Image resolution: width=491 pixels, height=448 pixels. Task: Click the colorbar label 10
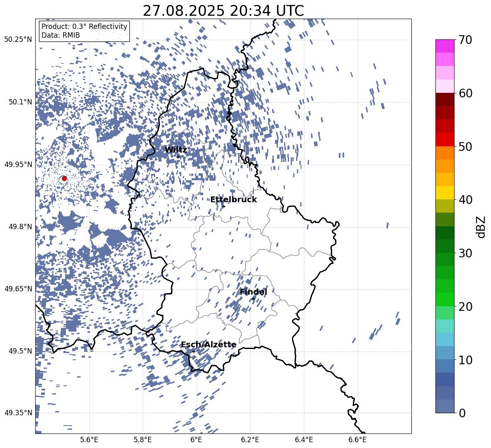(465, 359)
